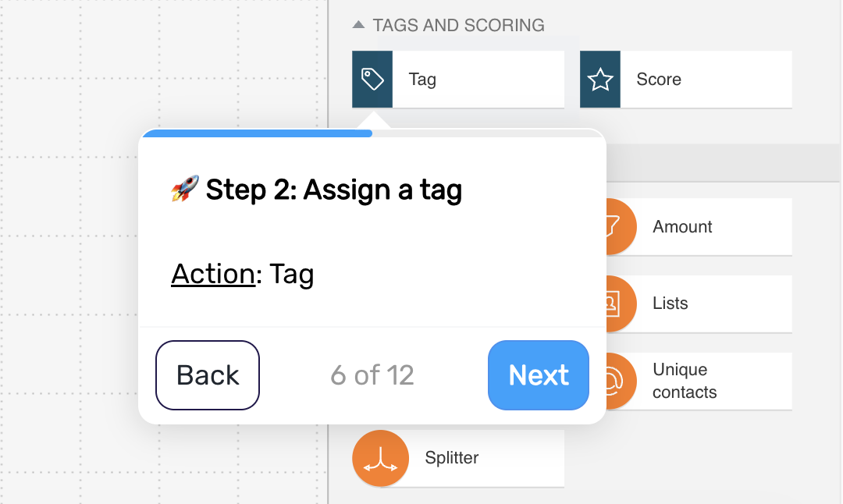
Task: Click the blue tour progress bar
Action: pyautogui.click(x=257, y=133)
